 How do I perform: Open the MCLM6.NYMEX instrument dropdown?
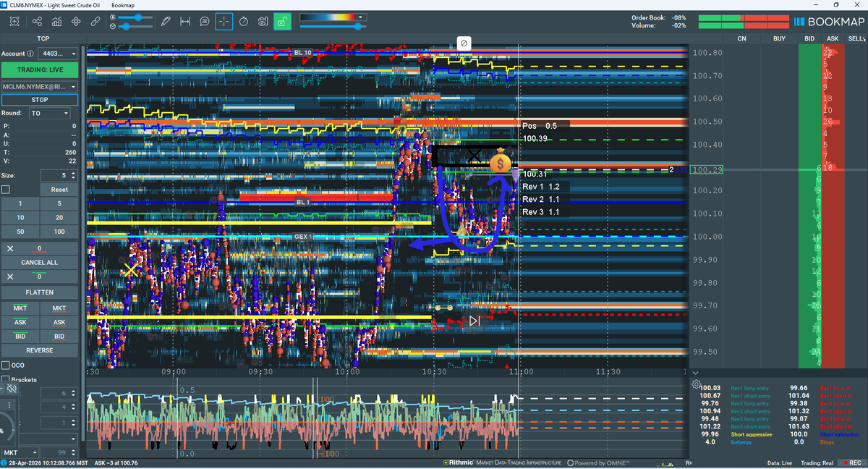point(39,86)
